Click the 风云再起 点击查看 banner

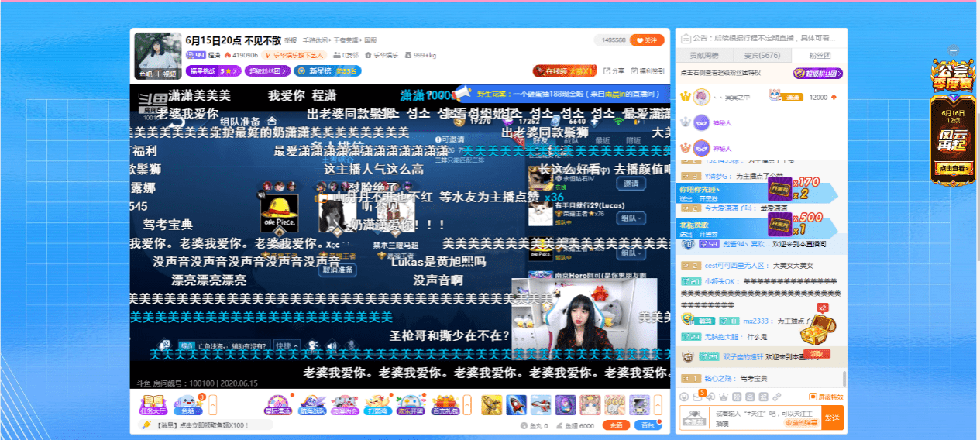pyautogui.click(x=953, y=168)
